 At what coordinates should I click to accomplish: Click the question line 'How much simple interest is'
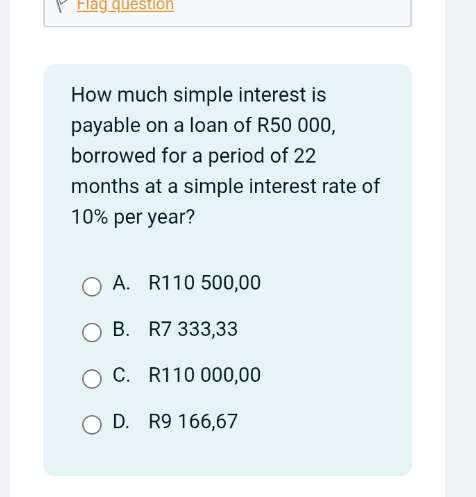tap(199, 95)
